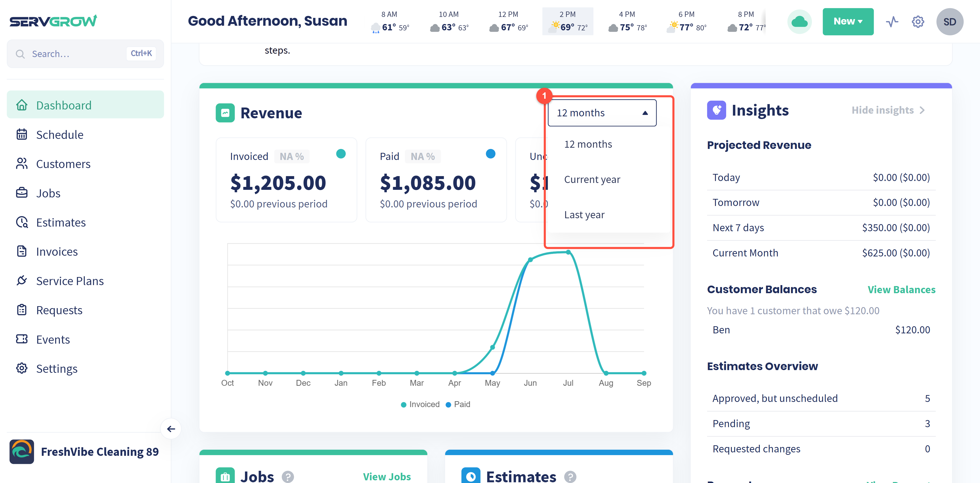Click the SD user avatar
The height and width of the screenshot is (483, 980).
tap(950, 22)
